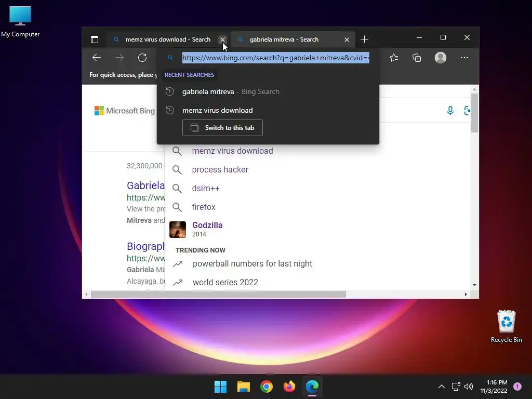
Task: Open the Recycle Bin desktop icon
Action: [506, 326]
